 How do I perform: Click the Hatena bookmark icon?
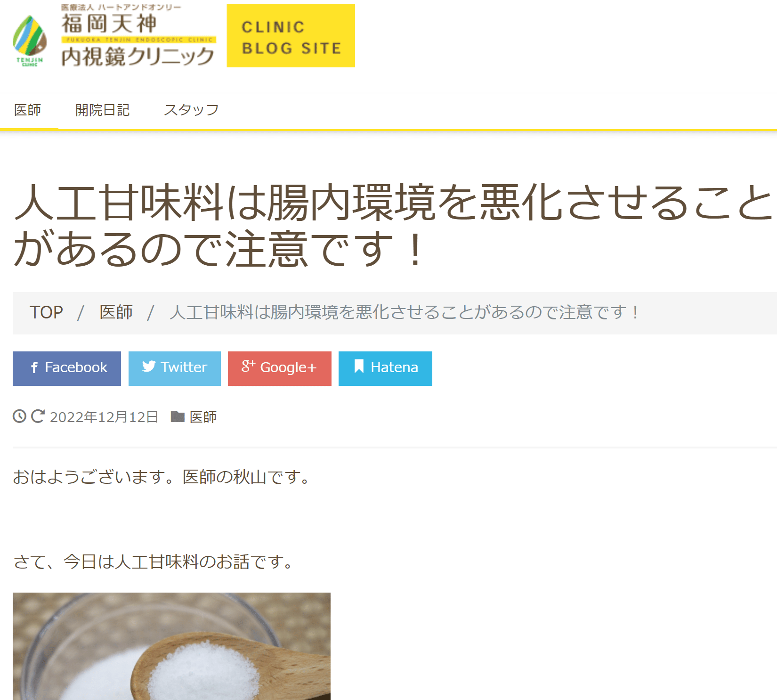(x=359, y=366)
